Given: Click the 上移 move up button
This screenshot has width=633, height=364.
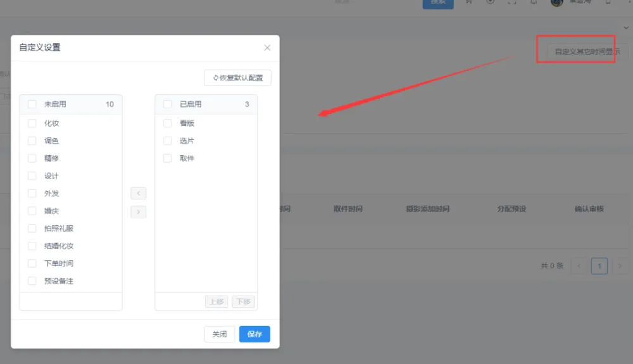Looking at the screenshot, I should [x=216, y=301].
